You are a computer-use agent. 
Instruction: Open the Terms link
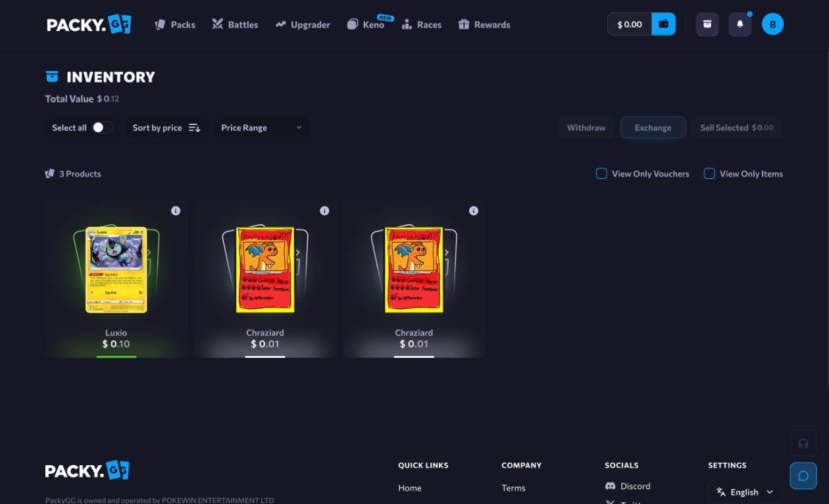513,488
